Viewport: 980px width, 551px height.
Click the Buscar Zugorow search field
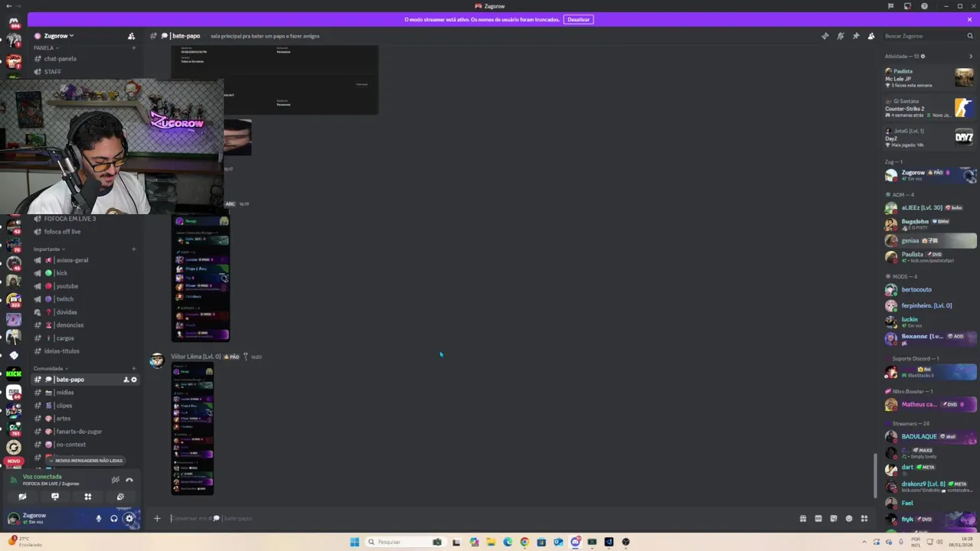point(927,36)
